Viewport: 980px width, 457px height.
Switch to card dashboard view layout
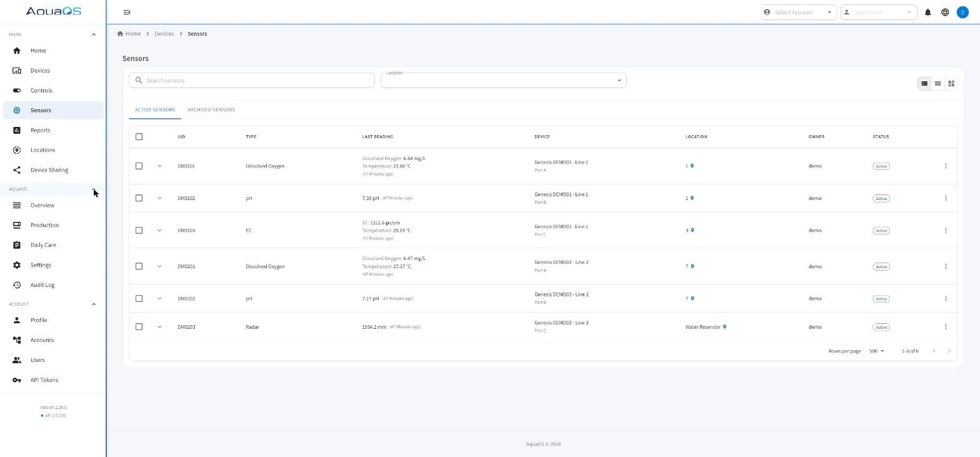click(951, 84)
